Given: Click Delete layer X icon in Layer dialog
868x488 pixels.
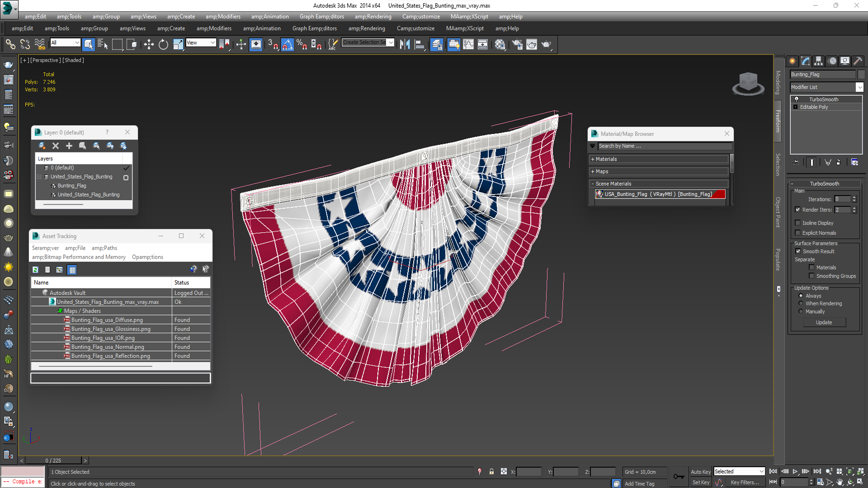Looking at the screenshot, I should (56, 145).
